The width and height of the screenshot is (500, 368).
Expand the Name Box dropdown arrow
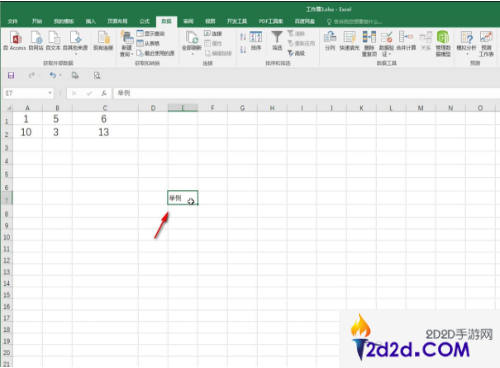click(50, 93)
